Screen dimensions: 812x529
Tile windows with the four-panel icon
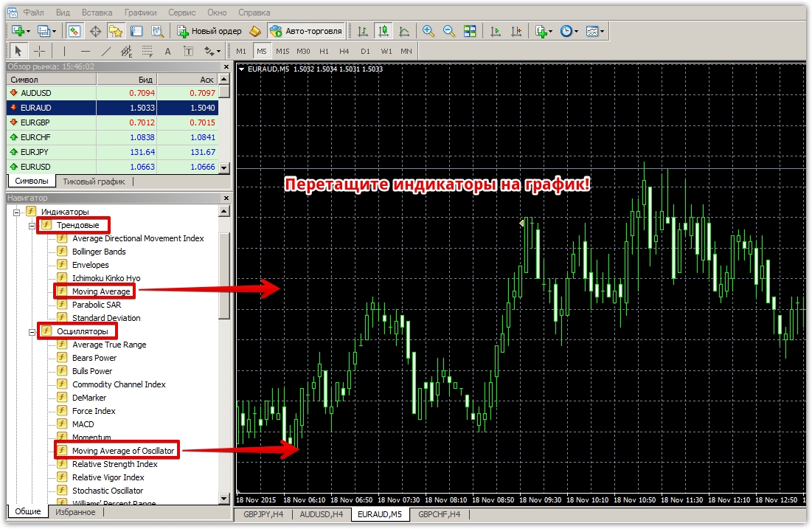pos(470,31)
